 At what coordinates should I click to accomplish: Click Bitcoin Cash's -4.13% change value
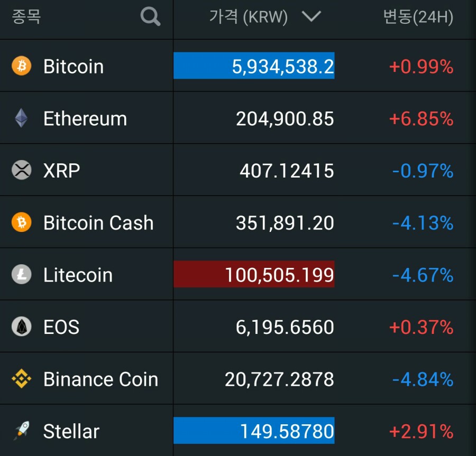[x=423, y=222]
